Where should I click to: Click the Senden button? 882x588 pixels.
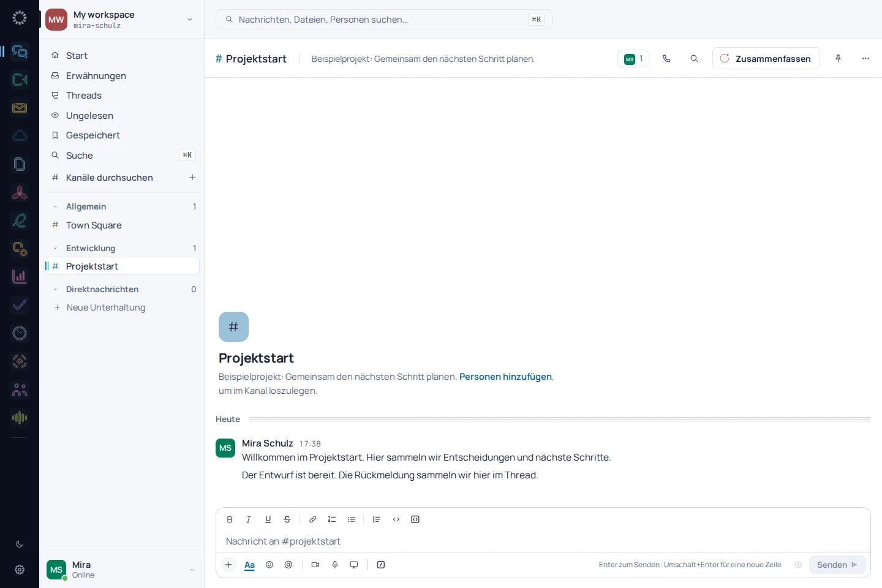pos(837,565)
